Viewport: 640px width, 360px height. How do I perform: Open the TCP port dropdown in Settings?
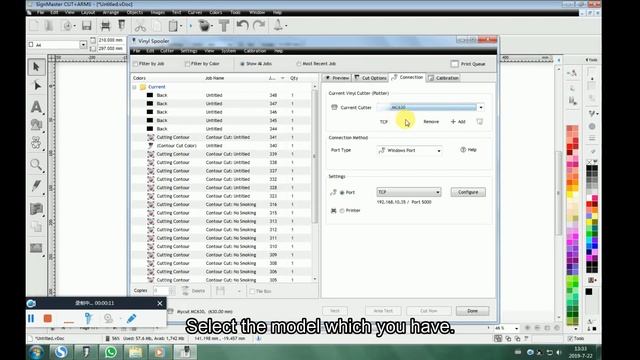click(x=438, y=192)
